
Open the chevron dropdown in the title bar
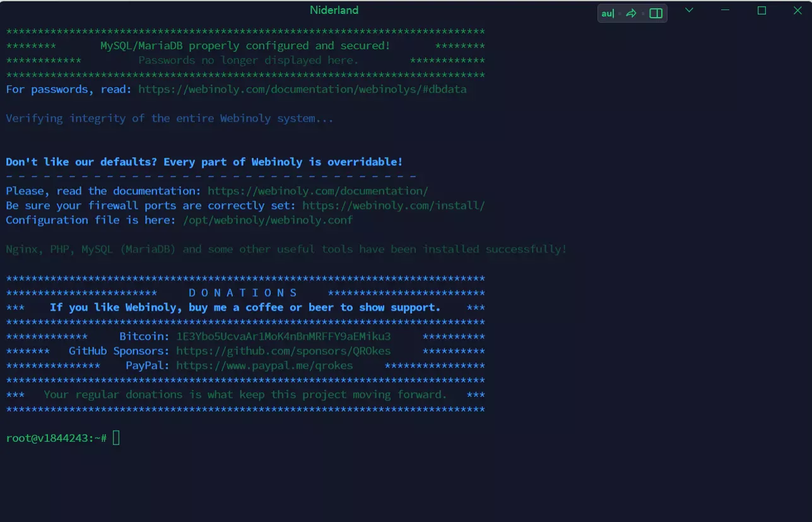pos(689,10)
